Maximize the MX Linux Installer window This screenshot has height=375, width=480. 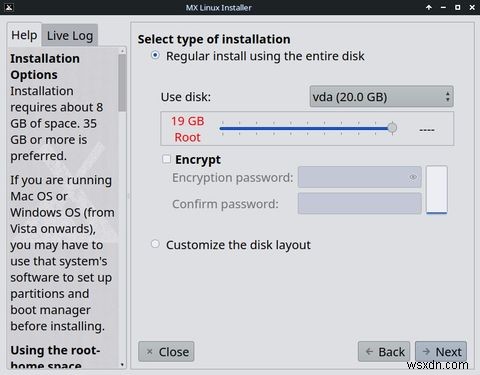(458, 7)
